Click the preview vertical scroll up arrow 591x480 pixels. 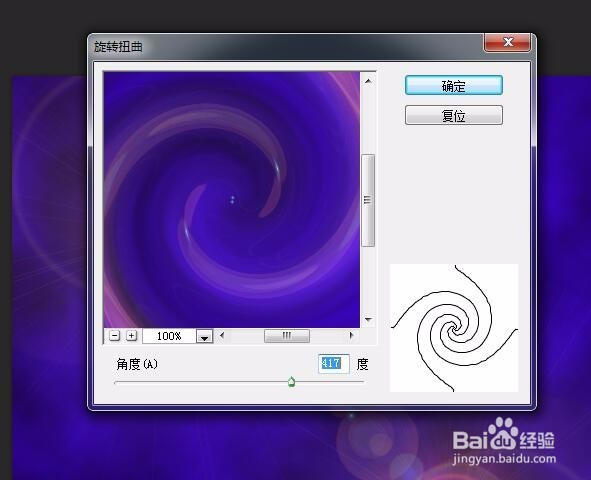click(x=368, y=81)
